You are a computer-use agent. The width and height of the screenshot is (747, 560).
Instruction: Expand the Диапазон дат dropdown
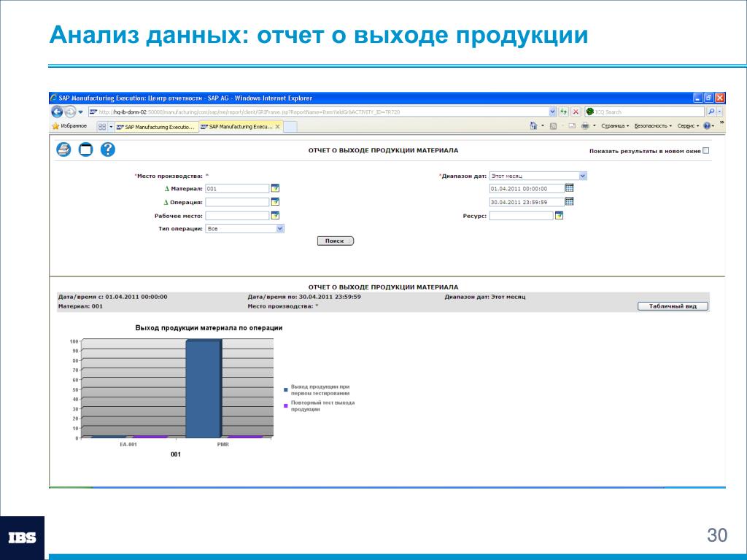(583, 176)
